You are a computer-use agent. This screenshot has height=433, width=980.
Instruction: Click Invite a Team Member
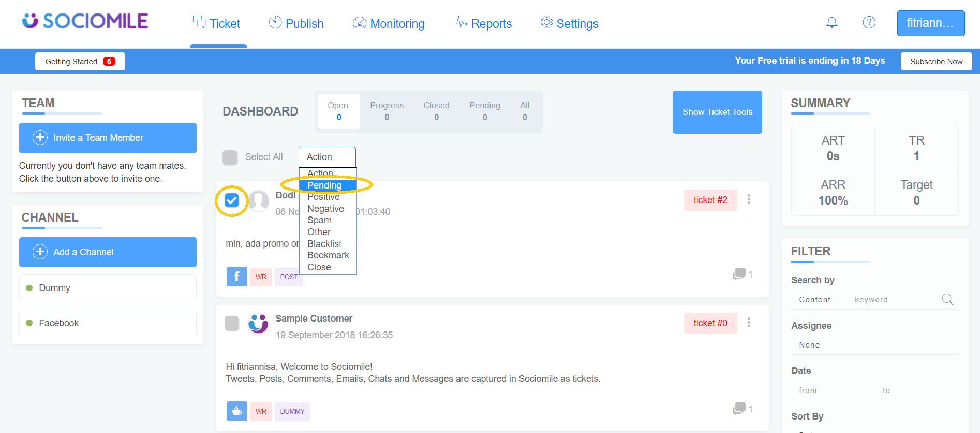click(108, 138)
